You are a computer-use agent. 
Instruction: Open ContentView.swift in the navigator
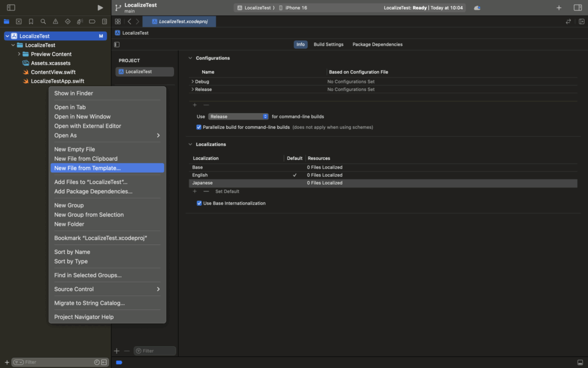pyautogui.click(x=53, y=72)
